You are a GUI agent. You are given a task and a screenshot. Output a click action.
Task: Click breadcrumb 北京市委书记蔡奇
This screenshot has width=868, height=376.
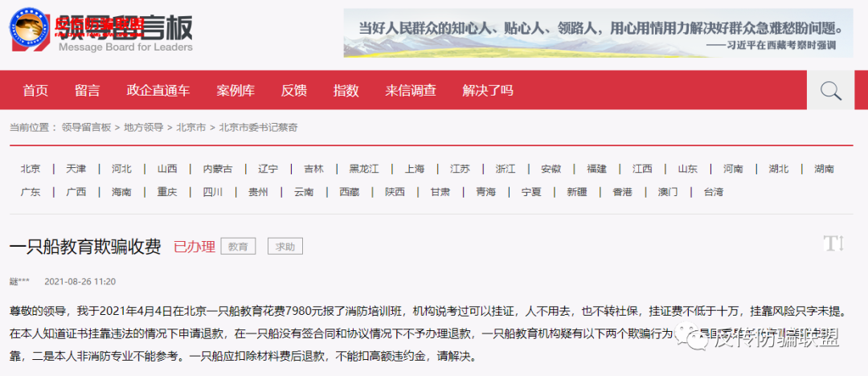click(259, 128)
